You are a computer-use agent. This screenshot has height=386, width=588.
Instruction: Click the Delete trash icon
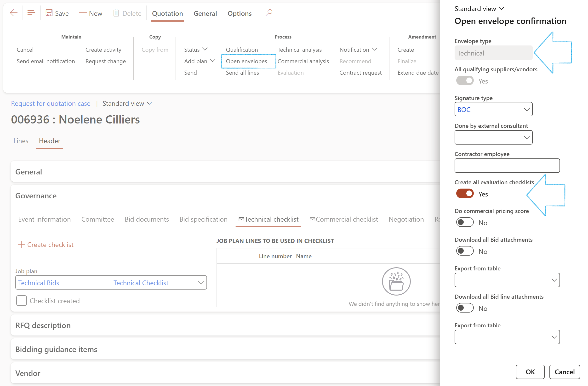116,13
